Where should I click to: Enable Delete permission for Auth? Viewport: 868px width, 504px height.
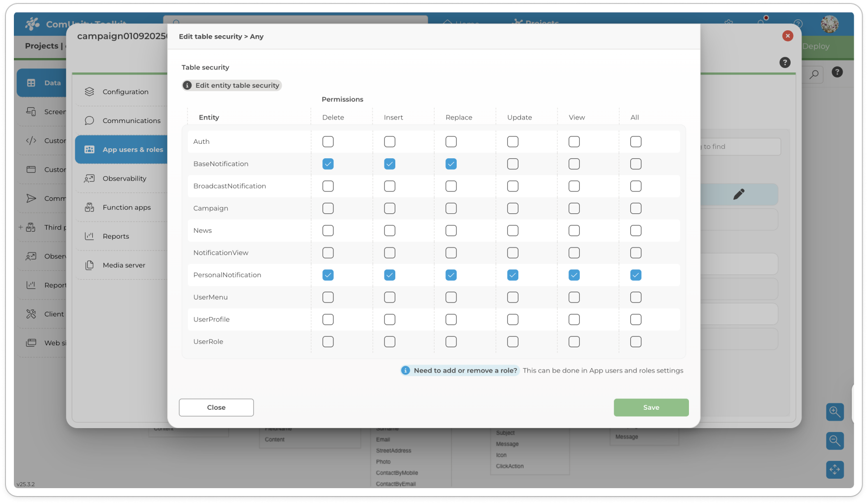point(328,142)
